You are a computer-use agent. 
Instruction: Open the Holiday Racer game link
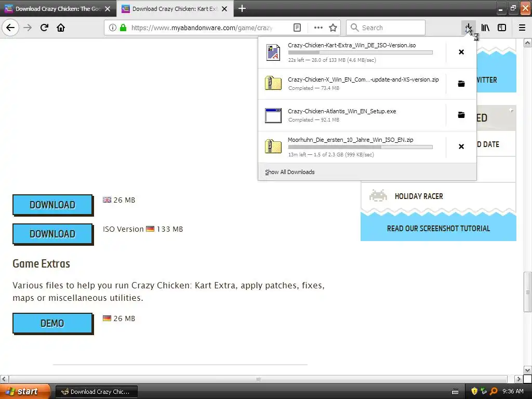point(419,196)
